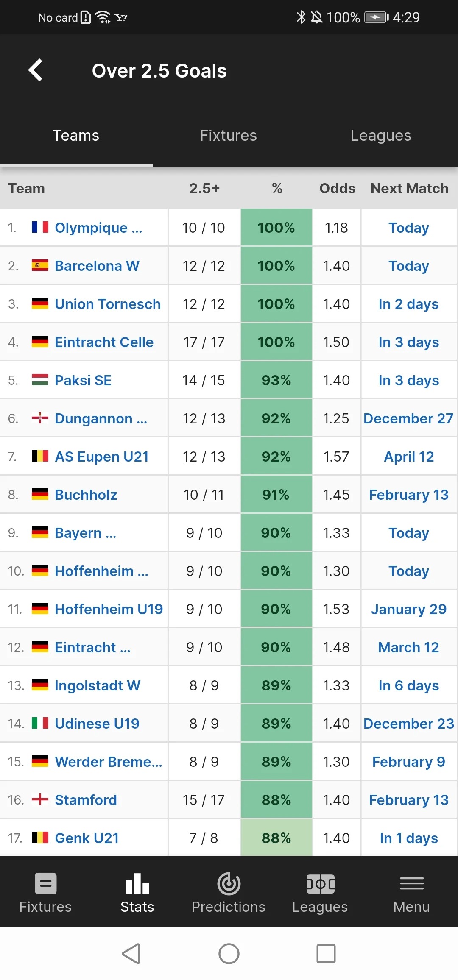Open Stamford next match February 13

(x=409, y=800)
